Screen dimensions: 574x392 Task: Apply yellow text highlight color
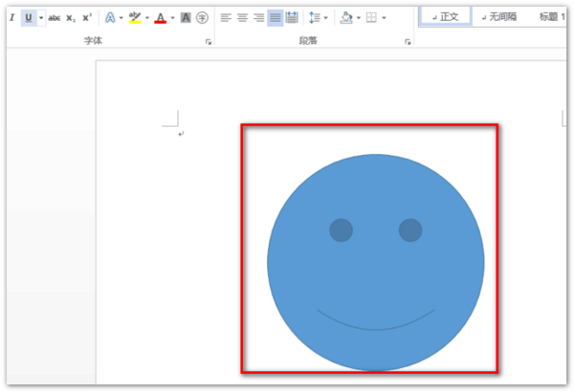coord(135,17)
